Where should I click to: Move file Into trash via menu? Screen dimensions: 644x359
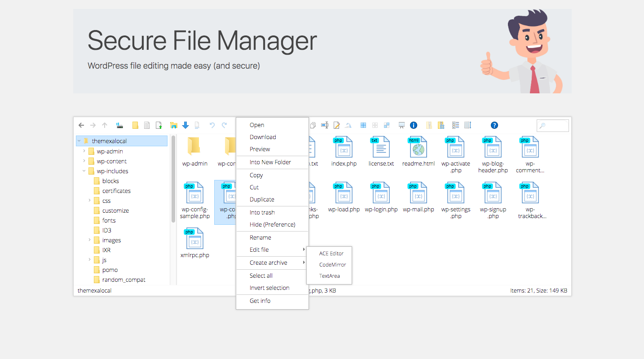click(x=272, y=212)
